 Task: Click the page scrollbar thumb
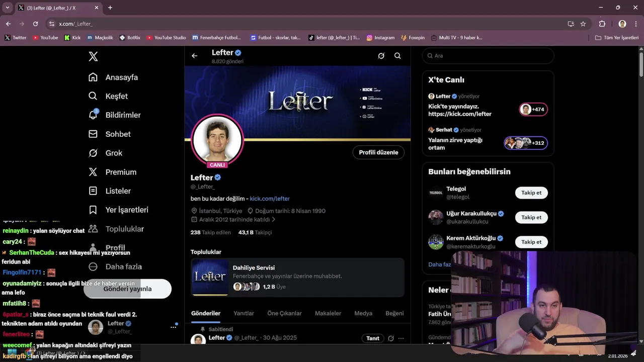(641, 64)
